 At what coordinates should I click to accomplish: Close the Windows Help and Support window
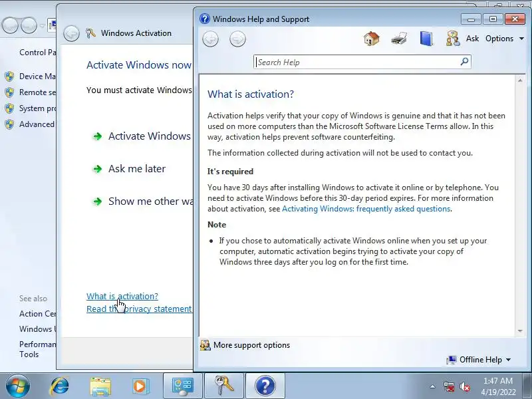pyautogui.click(x=515, y=19)
